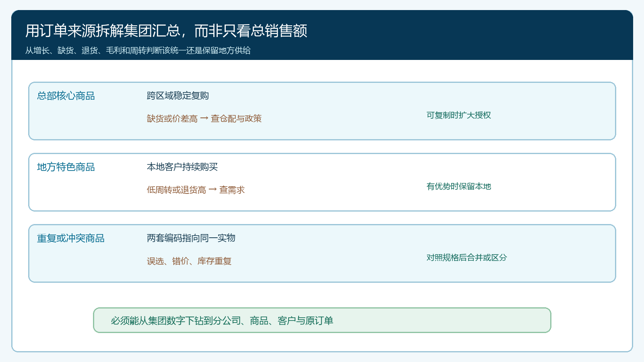Image resolution: width=644 pixels, height=362 pixels.
Task: Click the 重复或冲突商品 heading
Action: (71, 238)
